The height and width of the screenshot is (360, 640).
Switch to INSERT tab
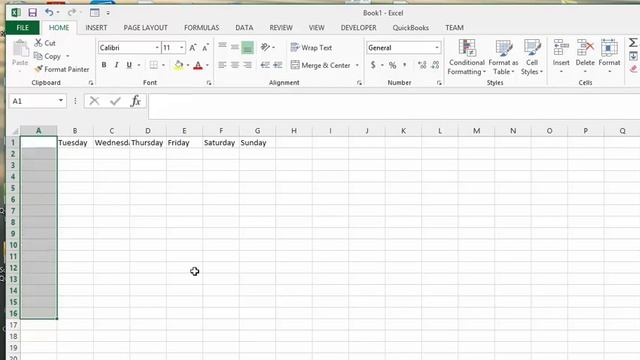(x=96, y=28)
